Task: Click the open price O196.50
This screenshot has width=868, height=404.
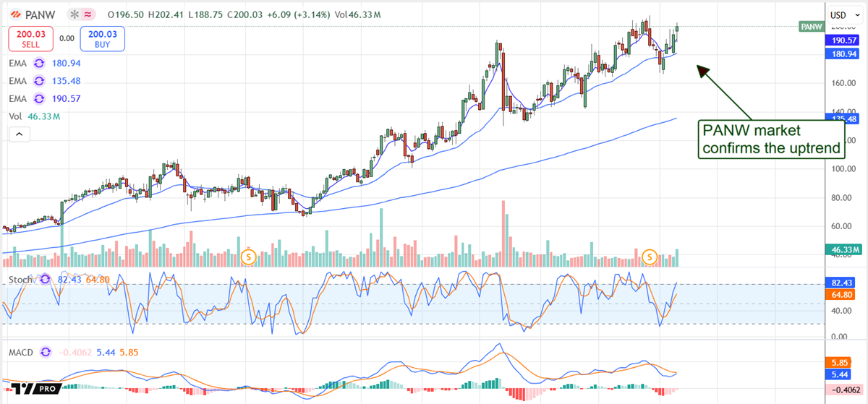Action: coord(124,14)
